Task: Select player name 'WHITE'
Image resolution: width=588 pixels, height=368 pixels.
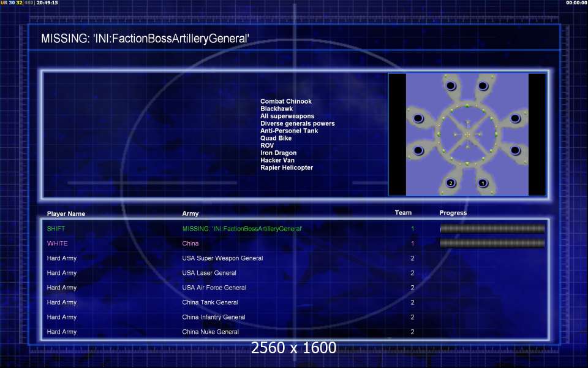Action: (58, 243)
